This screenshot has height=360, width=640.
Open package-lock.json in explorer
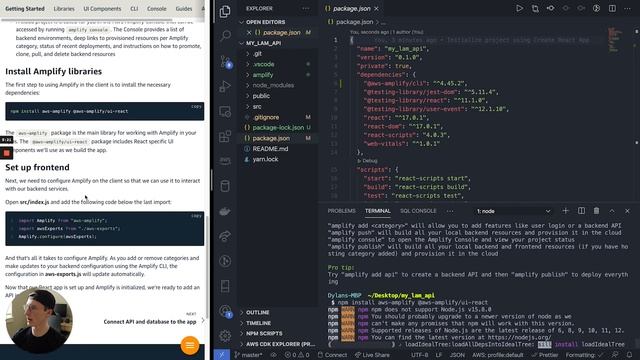(x=278, y=127)
